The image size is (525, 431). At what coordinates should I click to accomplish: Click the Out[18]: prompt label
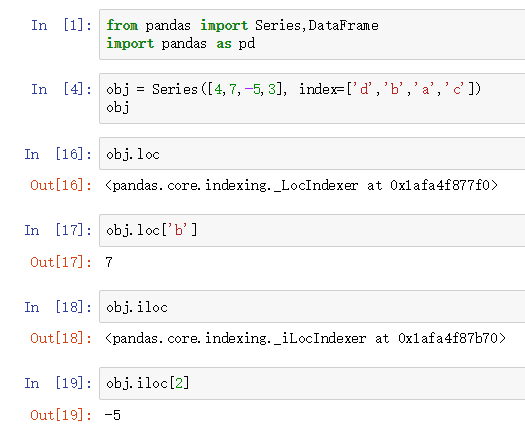click(61, 338)
